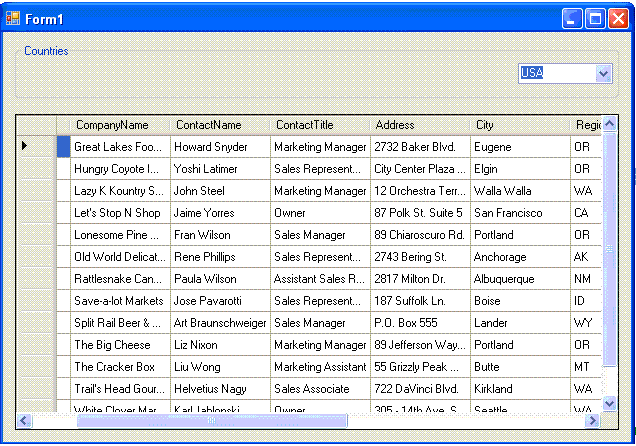The height and width of the screenshot is (446, 636).
Task: Click the Form1 application icon
Action: click(13, 18)
